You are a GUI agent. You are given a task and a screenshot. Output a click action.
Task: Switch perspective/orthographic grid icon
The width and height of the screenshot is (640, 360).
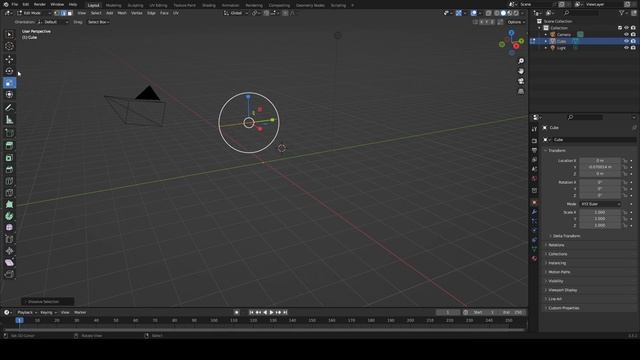tap(521, 92)
